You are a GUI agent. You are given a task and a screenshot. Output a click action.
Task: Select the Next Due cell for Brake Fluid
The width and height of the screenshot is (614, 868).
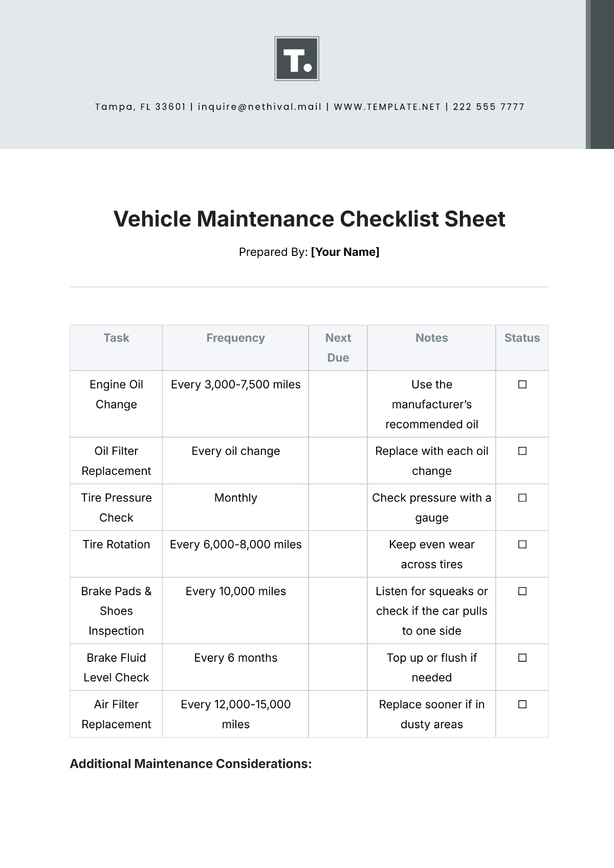point(338,667)
